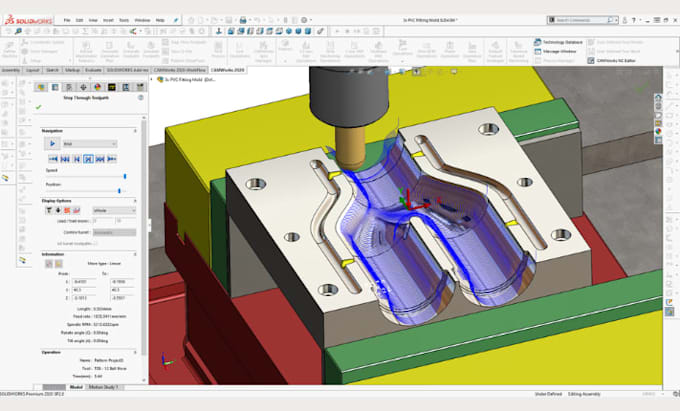The width and height of the screenshot is (680, 411).
Task: Adjust the Position slider
Action: tap(119, 191)
